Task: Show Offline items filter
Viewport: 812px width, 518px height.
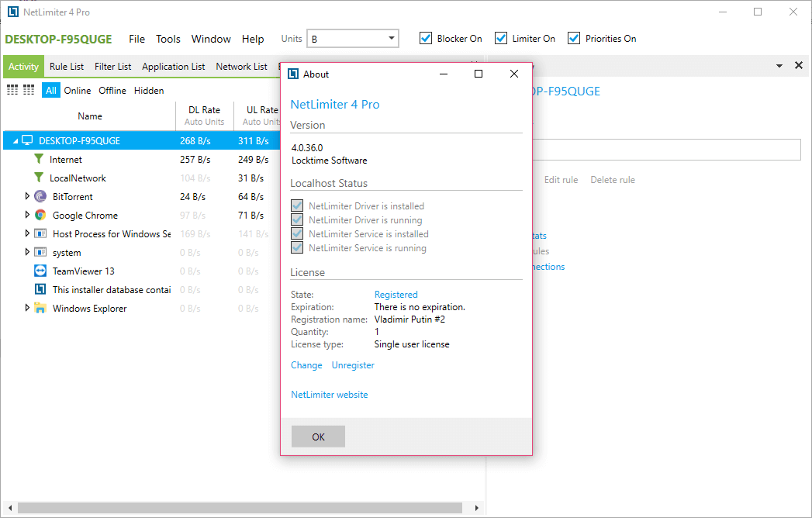Action: (x=112, y=90)
